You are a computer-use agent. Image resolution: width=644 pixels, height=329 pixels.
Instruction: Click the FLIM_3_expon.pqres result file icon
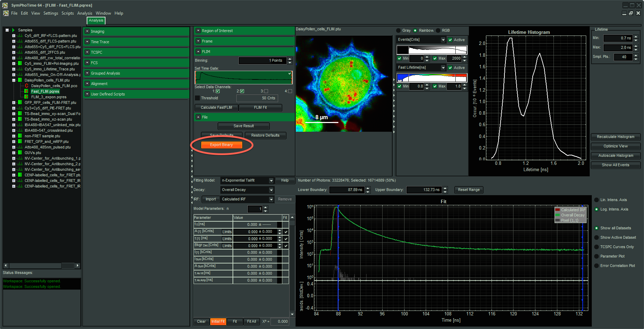(x=26, y=97)
